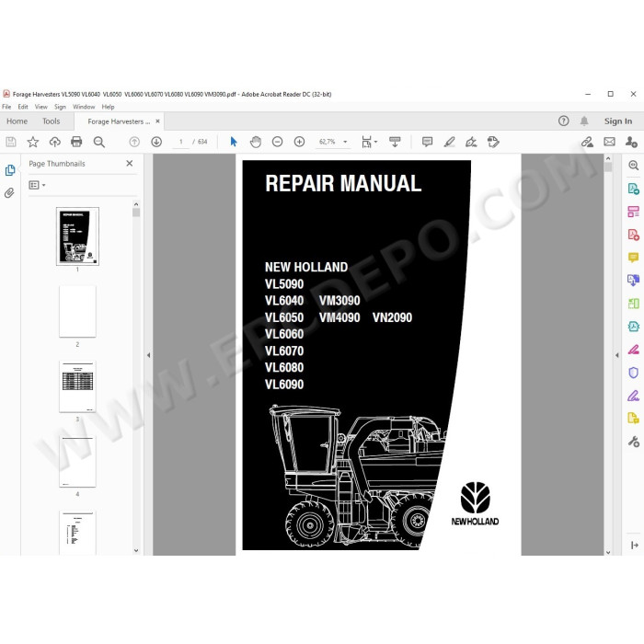Image resolution: width=644 pixels, height=644 pixels.
Task: Click the scrolling mode icon
Action: [x=395, y=142]
